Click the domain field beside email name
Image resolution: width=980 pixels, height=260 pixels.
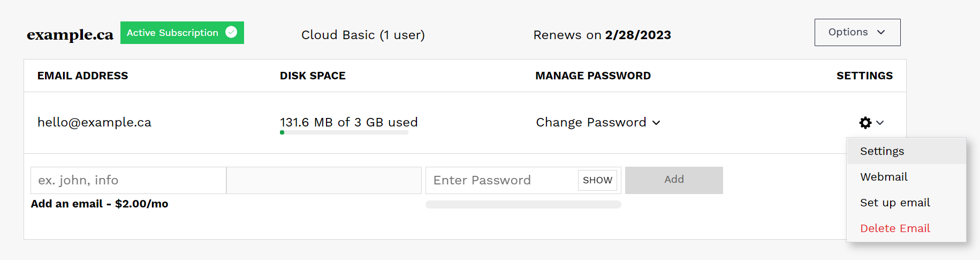pos(324,180)
